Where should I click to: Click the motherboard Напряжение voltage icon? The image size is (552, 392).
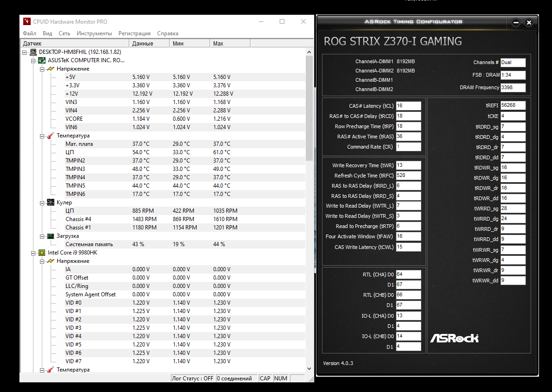(51, 69)
